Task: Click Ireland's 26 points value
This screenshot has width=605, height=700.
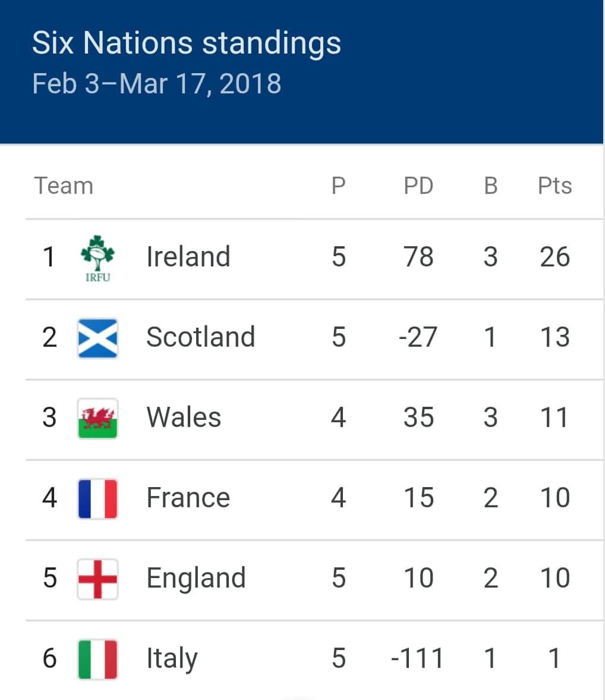Action: (554, 257)
